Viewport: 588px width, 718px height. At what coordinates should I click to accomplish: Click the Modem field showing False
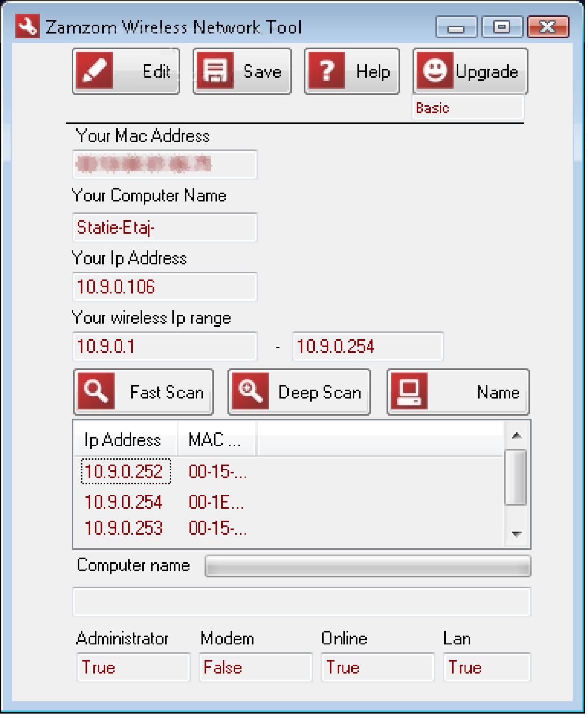(x=255, y=667)
